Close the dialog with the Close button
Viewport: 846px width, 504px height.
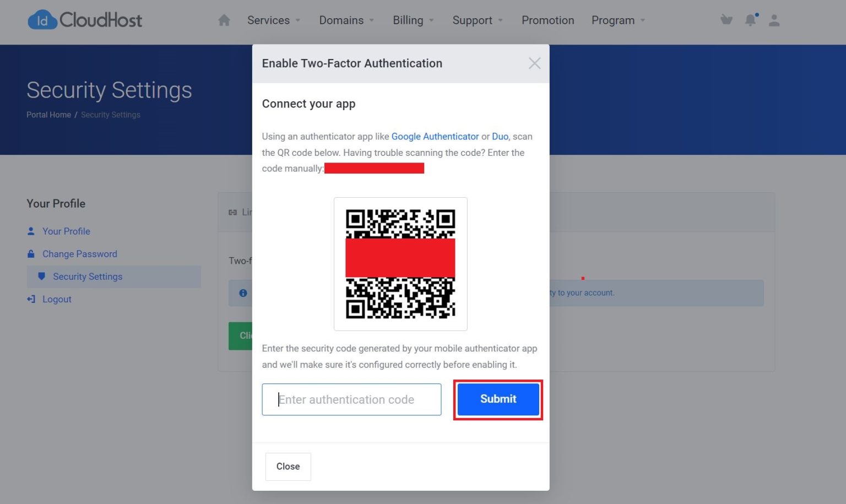[x=288, y=466]
